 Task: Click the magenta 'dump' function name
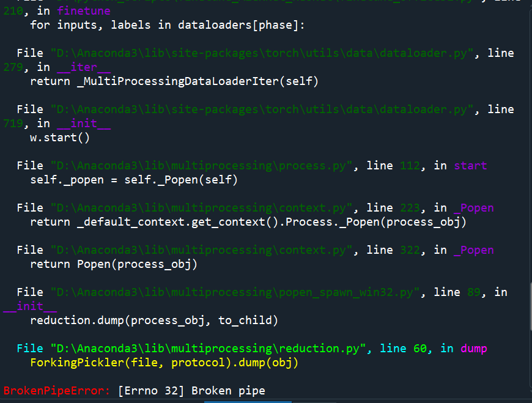(x=474, y=349)
